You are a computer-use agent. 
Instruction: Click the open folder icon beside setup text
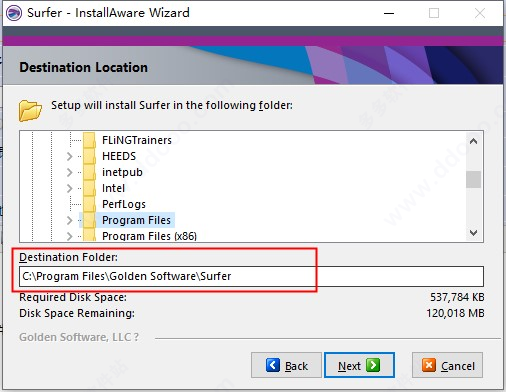30,110
